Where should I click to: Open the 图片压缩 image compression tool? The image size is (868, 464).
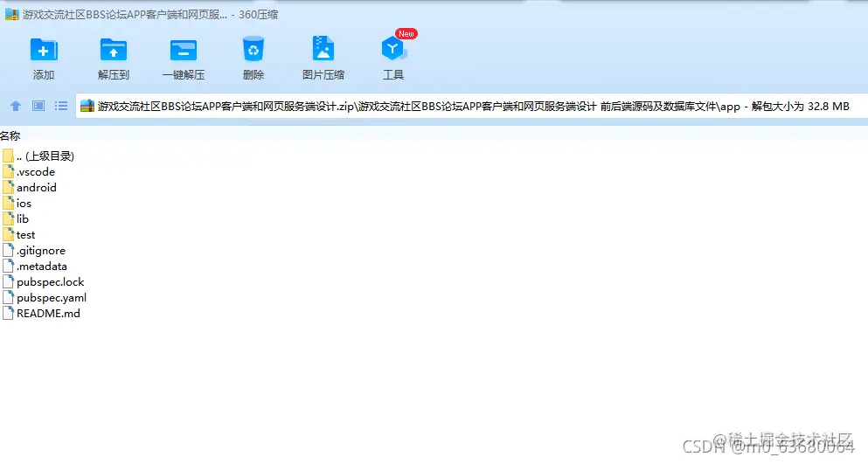coord(323,49)
